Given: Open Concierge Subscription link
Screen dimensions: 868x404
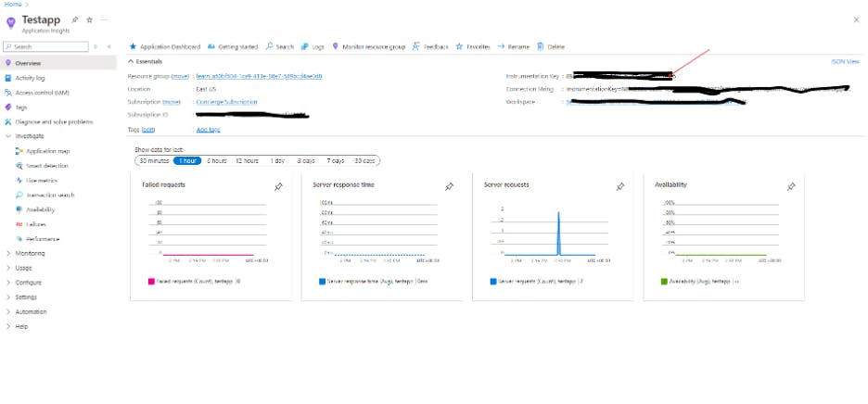Looking at the screenshot, I should pyautogui.click(x=226, y=102).
